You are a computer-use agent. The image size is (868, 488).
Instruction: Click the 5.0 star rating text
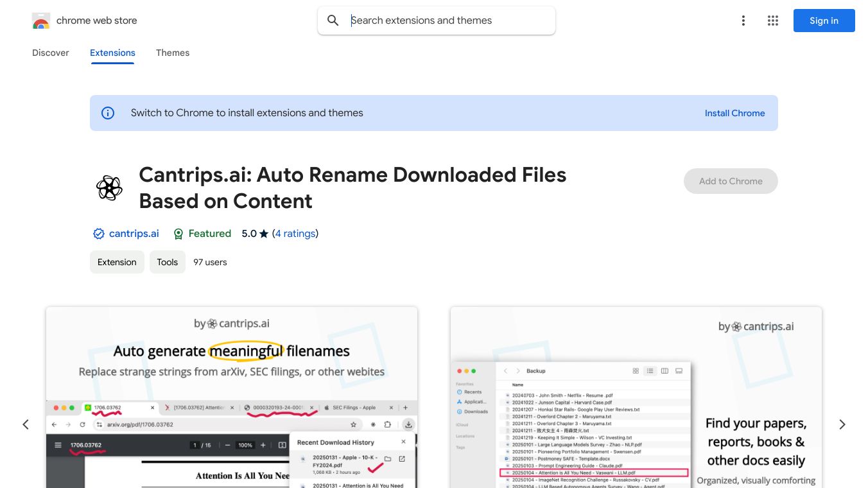click(255, 234)
